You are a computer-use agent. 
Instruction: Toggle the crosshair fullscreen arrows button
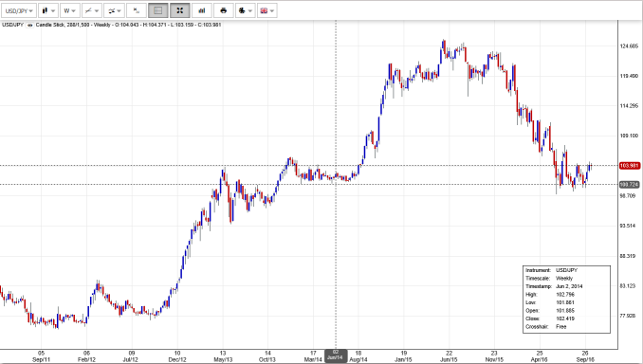(180, 10)
